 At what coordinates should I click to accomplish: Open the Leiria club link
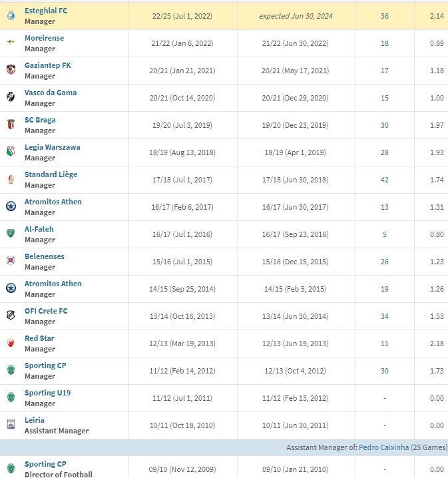tap(35, 420)
